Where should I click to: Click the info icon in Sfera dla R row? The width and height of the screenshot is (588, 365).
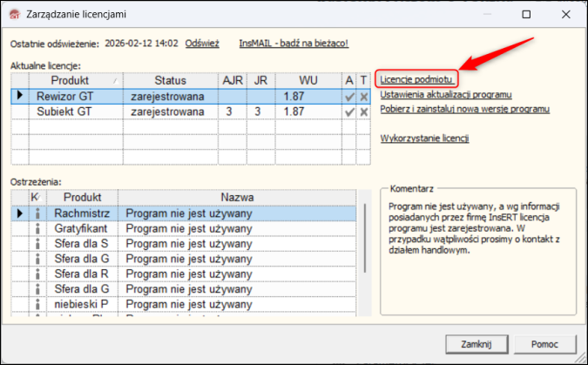pyautogui.click(x=37, y=274)
